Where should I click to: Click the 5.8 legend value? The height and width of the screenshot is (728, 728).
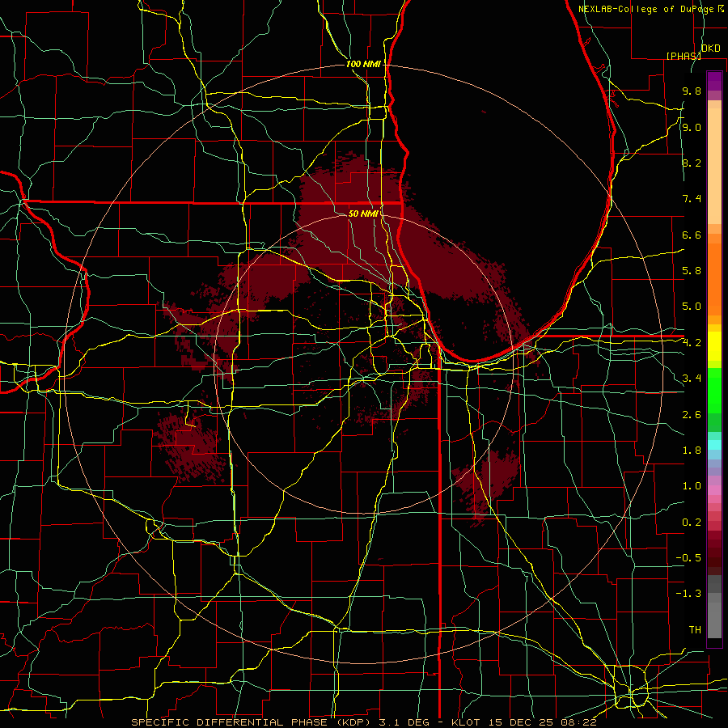[x=692, y=271]
